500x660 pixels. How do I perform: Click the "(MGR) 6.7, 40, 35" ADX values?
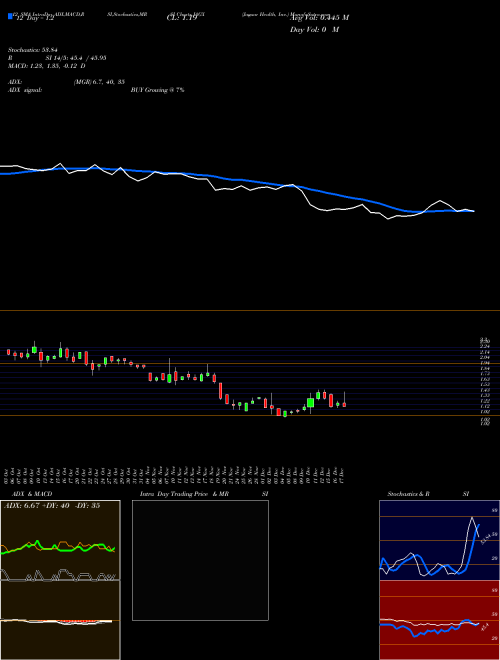tap(99, 82)
